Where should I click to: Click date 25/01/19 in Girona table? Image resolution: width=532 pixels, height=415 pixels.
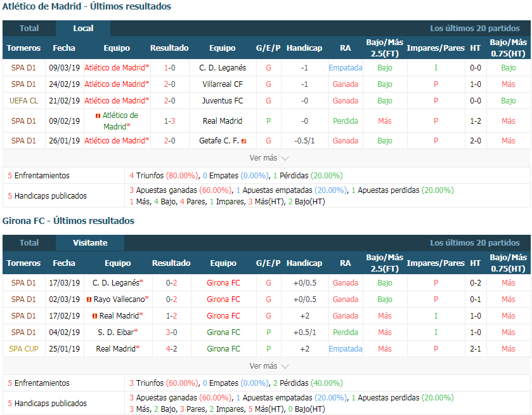tap(65, 349)
